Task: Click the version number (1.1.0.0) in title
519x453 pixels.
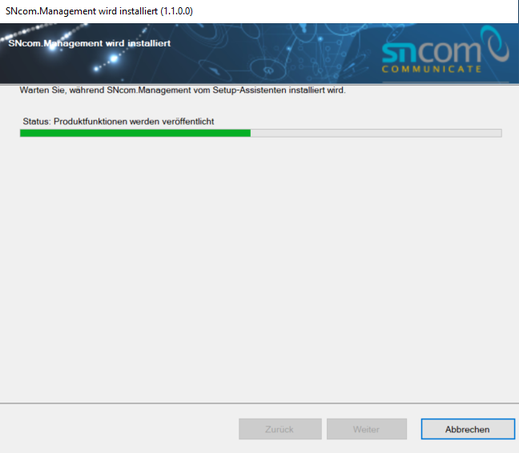Action: [176, 11]
